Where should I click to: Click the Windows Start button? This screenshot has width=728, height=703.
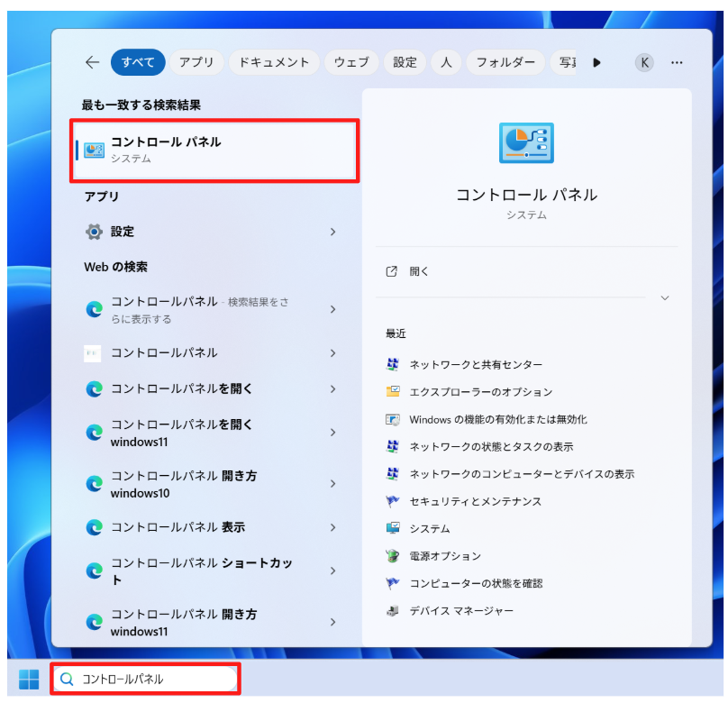[29, 679]
